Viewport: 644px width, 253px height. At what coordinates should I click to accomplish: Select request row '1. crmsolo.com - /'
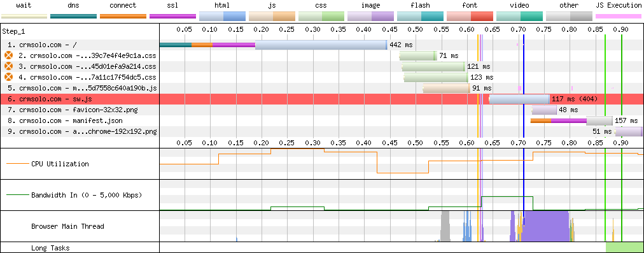point(322,45)
